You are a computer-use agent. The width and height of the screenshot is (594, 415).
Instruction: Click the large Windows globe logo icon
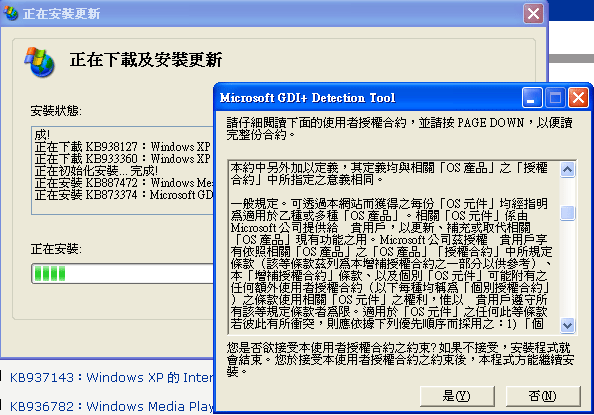click(x=40, y=62)
